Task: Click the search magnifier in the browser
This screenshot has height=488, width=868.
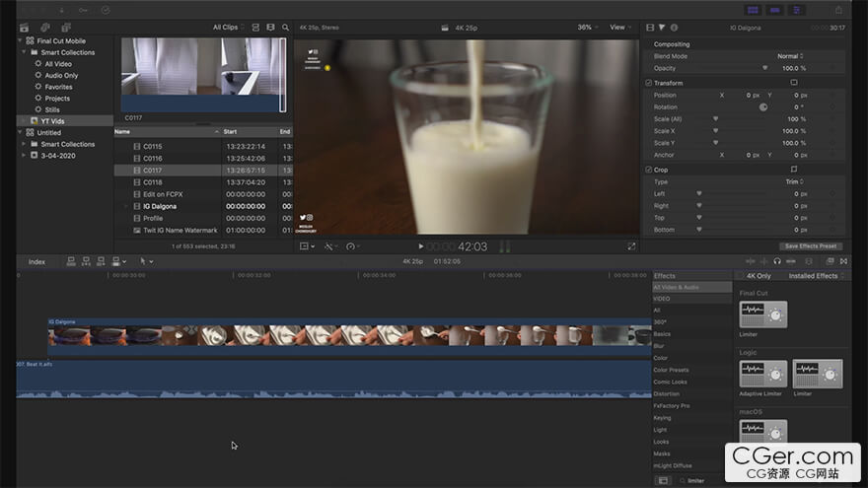Action: (286, 28)
